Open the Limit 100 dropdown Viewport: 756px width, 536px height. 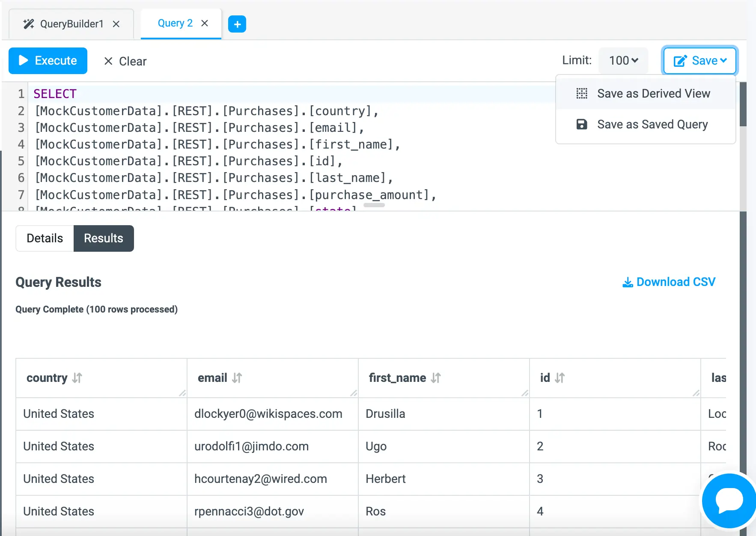pos(623,61)
